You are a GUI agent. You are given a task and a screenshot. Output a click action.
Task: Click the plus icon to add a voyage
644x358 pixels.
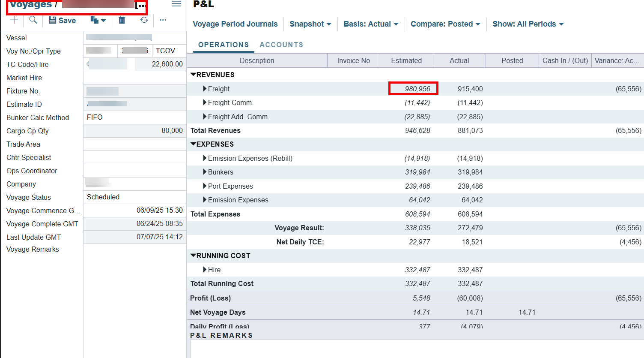click(x=14, y=20)
